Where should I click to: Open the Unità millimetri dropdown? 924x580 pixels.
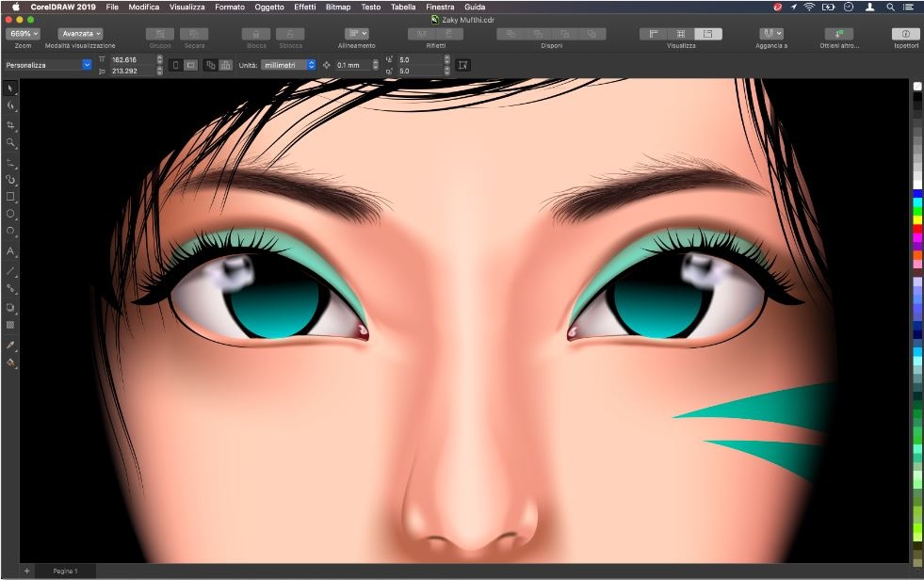pyautogui.click(x=289, y=65)
